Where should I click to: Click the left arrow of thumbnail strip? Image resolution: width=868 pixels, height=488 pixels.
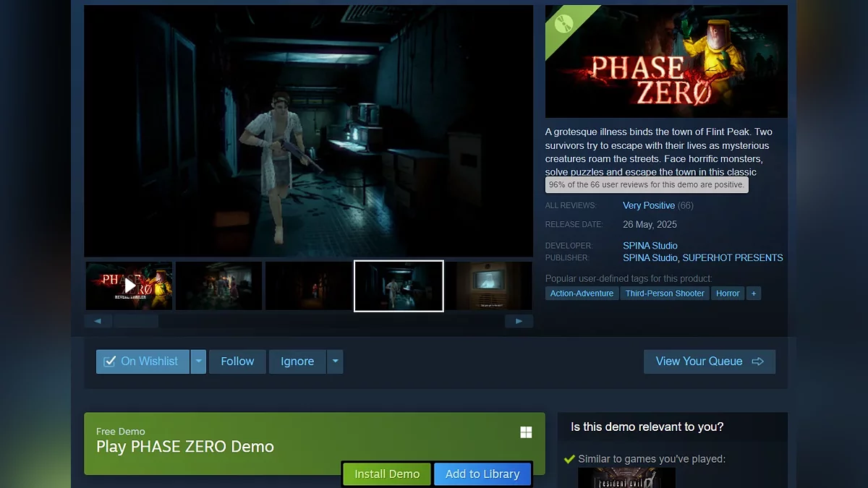coord(98,321)
